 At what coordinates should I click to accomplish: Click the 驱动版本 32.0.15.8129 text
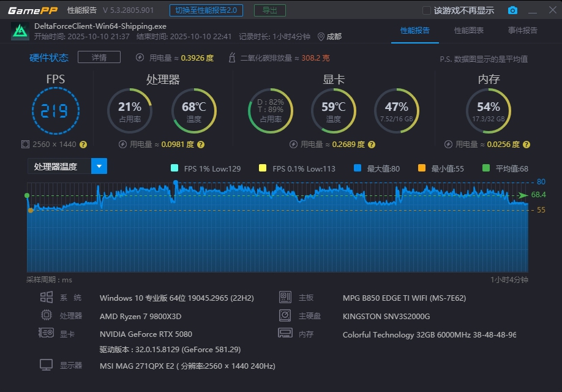(170, 349)
